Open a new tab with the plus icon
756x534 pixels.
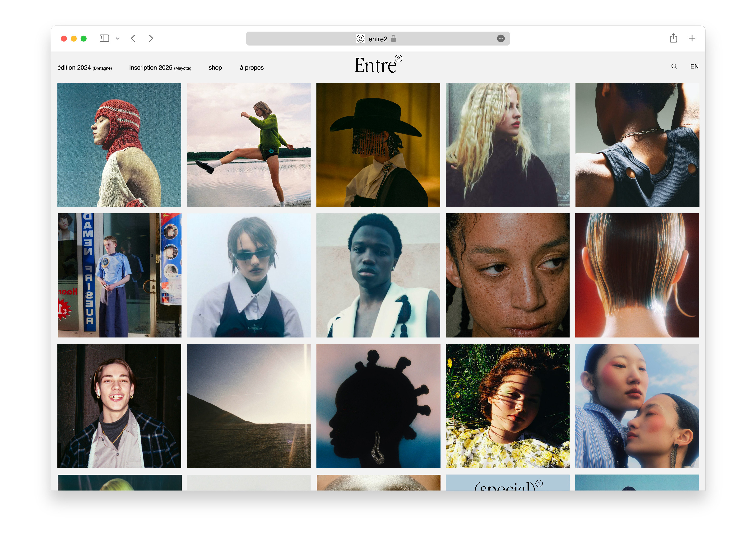point(692,38)
